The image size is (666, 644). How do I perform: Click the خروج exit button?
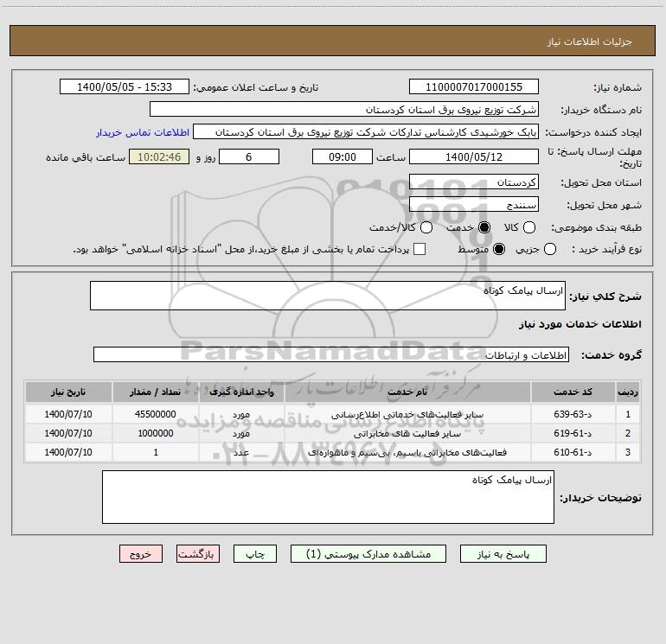141,554
